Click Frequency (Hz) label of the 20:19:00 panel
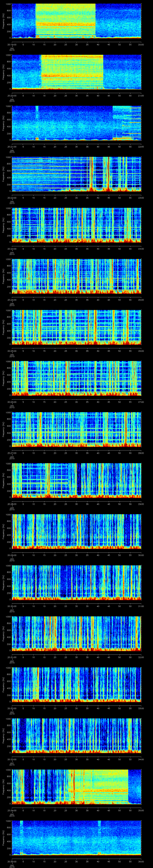Image resolution: width=153 pixels, height=868 pixels. pyautogui.click(x=3, y=21)
